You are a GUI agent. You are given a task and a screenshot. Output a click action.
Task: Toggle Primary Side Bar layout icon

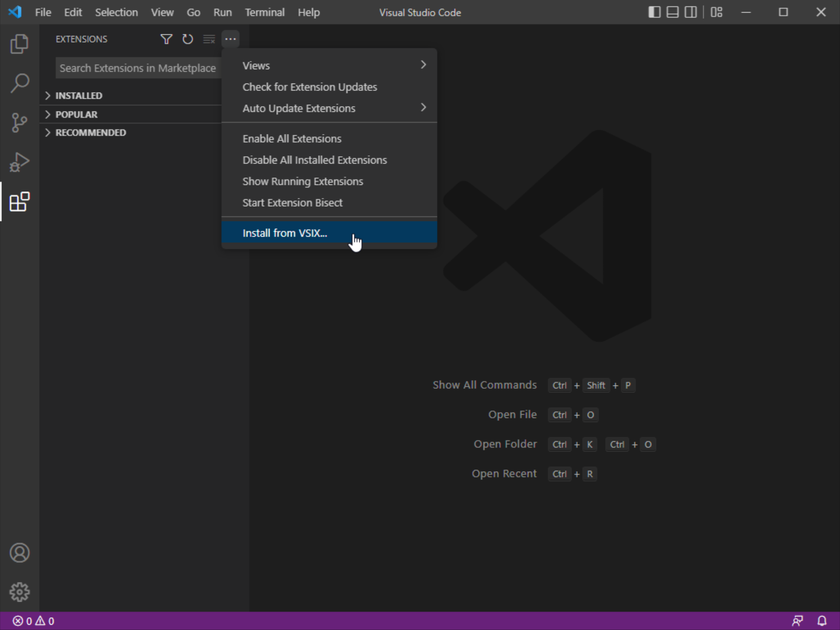(654, 12)
